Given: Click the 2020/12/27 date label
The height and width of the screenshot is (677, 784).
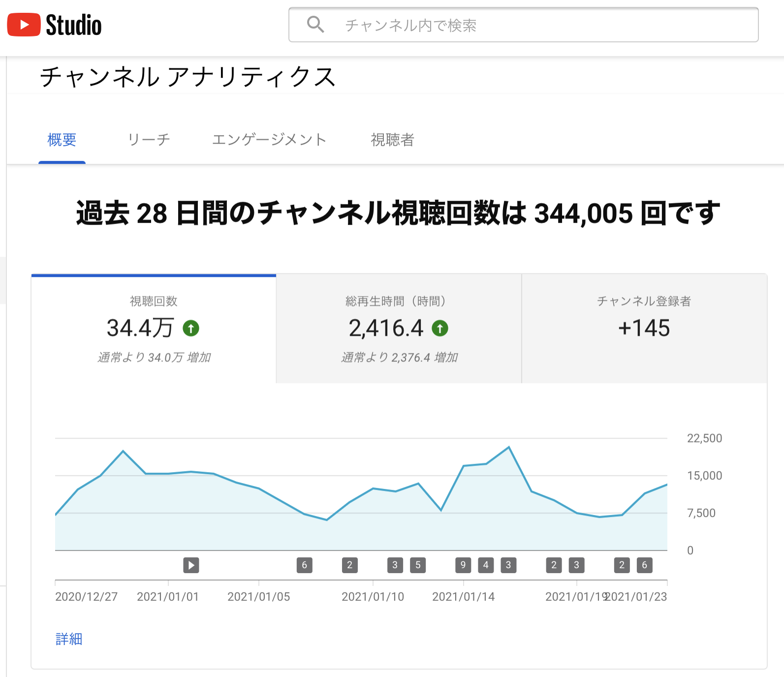Looking at the screenshot, I should (87, 597).
